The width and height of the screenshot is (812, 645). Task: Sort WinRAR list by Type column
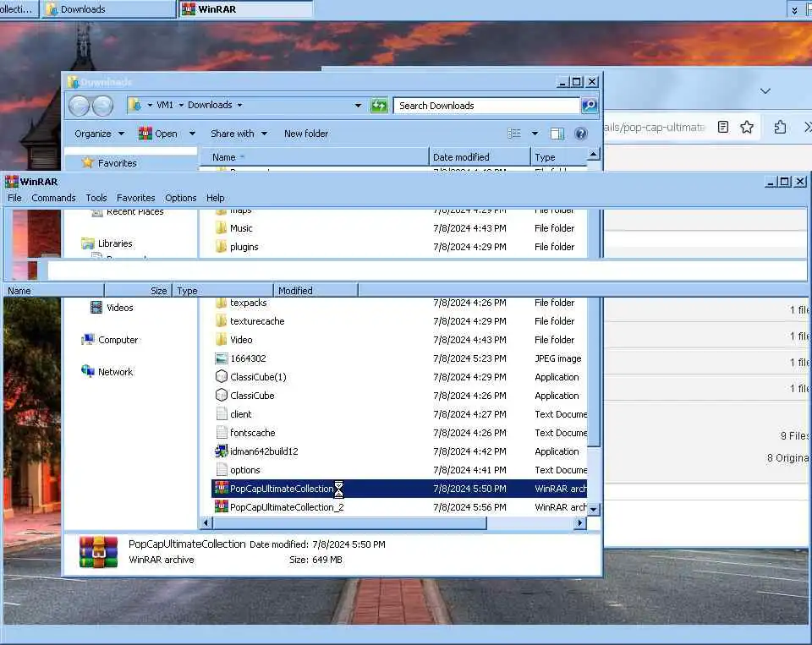(x=222, y=291)
